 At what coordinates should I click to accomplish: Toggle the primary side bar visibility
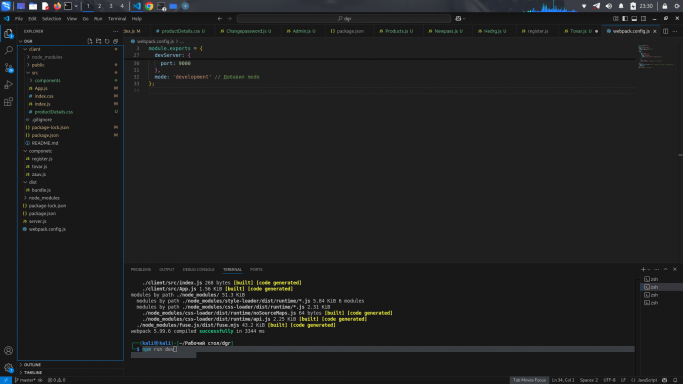[x=625, y=19]
